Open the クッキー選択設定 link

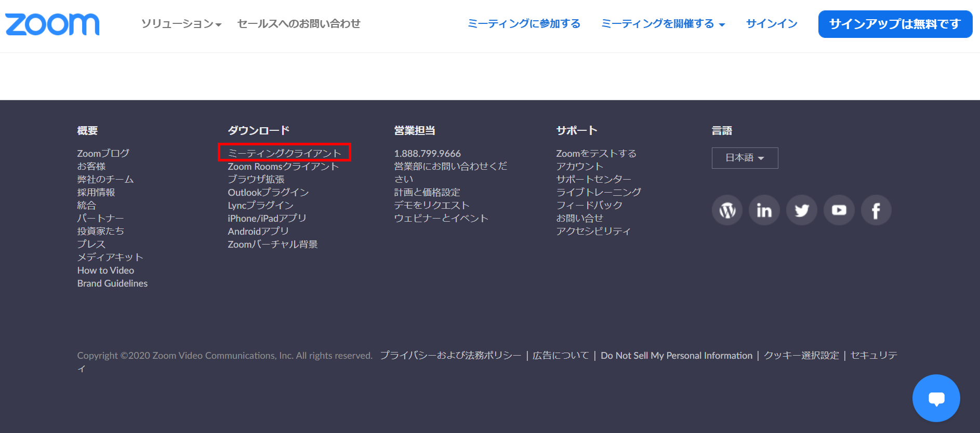pos(801,355)
